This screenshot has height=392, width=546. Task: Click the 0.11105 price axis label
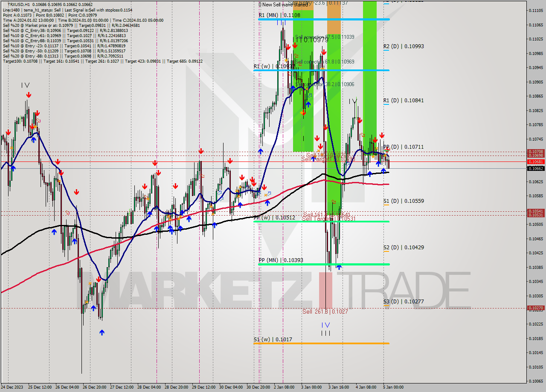tap(536, 10)
